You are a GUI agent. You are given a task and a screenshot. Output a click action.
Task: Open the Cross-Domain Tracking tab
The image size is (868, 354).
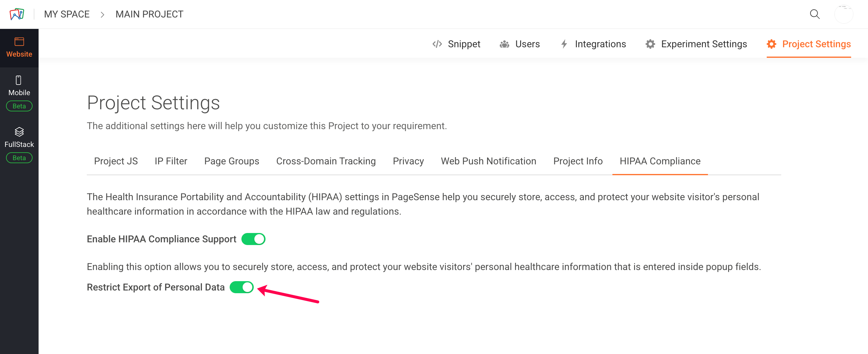pos(326,161)
